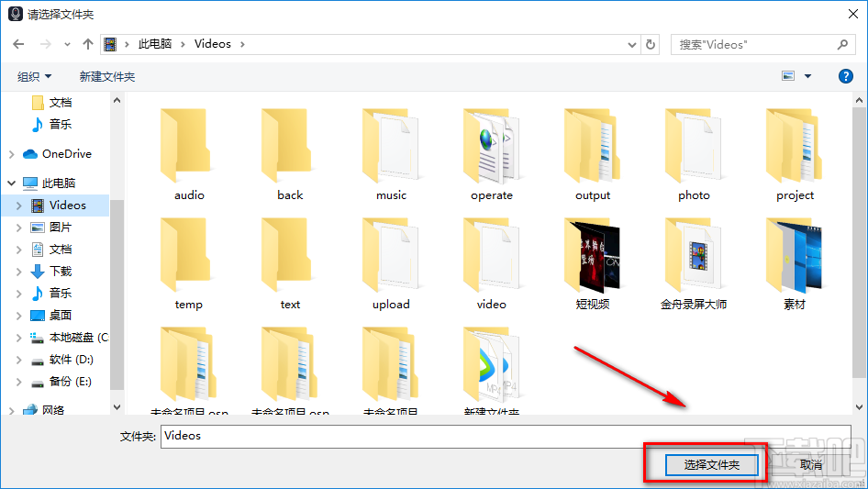Select 备份 (E:) drive in sidebar
The height and width of the screenshot is (489, 868).
pos(61,382)
